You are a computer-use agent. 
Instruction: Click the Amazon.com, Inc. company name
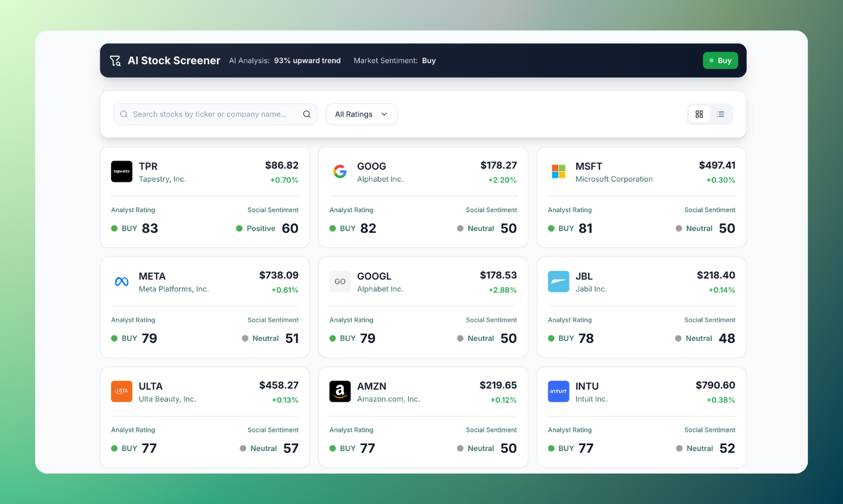point(388,399)
